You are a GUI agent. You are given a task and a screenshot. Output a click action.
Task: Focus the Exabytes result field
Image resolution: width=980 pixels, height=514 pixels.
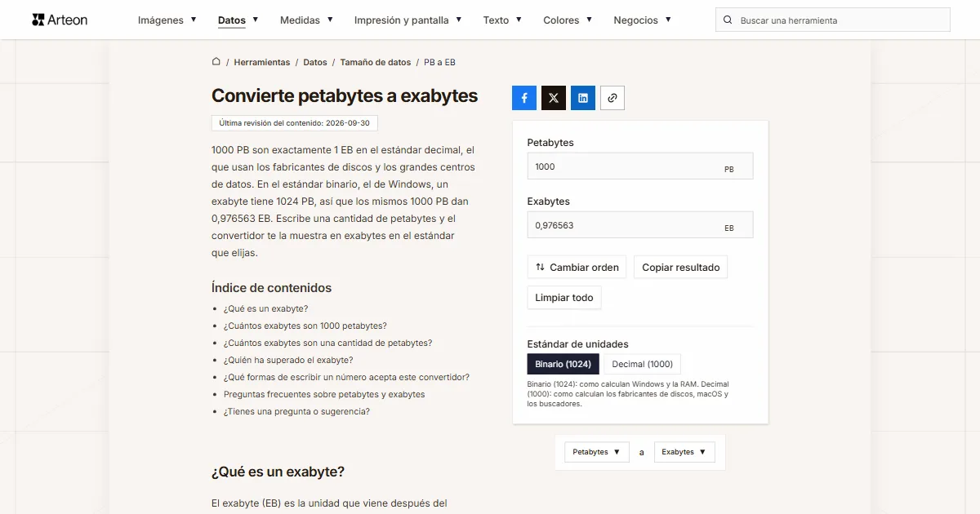tap(640, 225)
